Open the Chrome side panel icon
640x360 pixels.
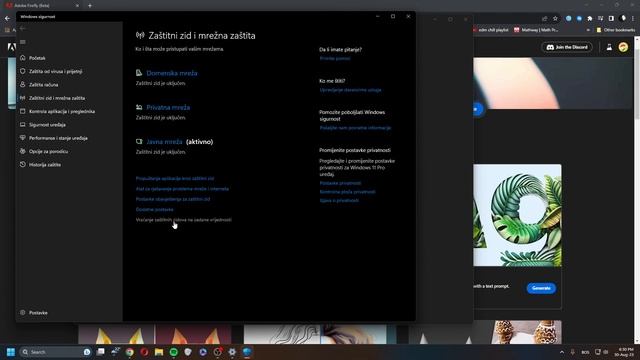(x=611, y=18)
